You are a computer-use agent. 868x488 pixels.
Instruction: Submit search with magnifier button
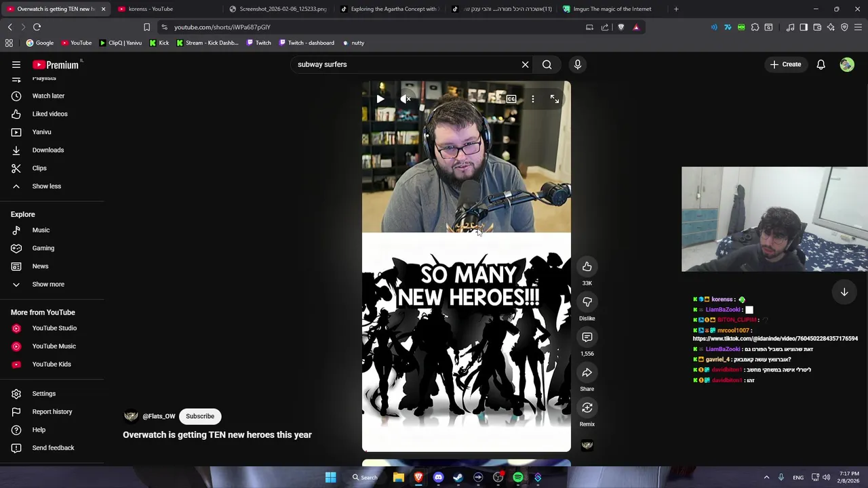tap(547, 64)
